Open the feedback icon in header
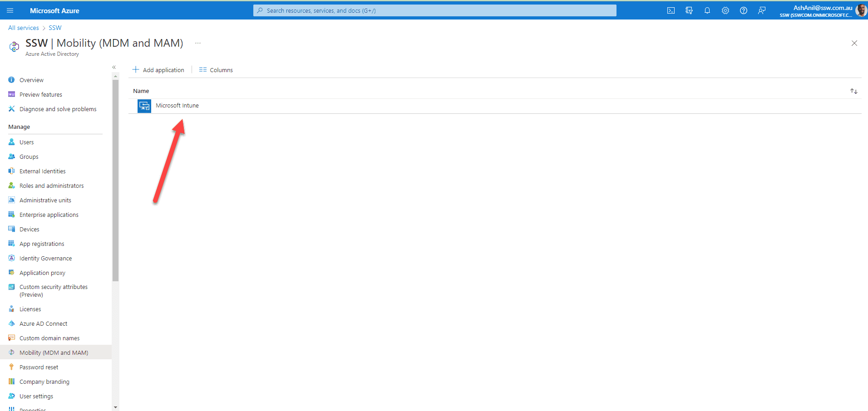Image resolution: width=868 pixels, height=411 pixels. (x=761, y=10)
